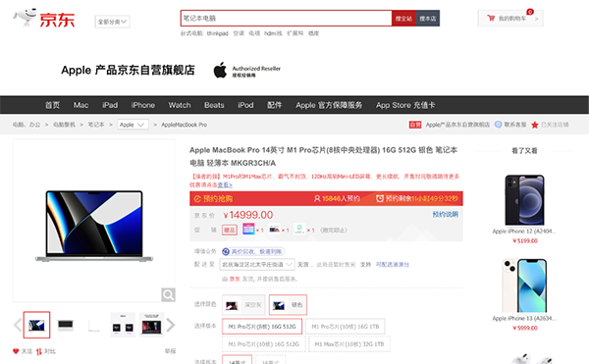
Task: Click the 预约抢购 circular icon
Action: pos(197,199)
